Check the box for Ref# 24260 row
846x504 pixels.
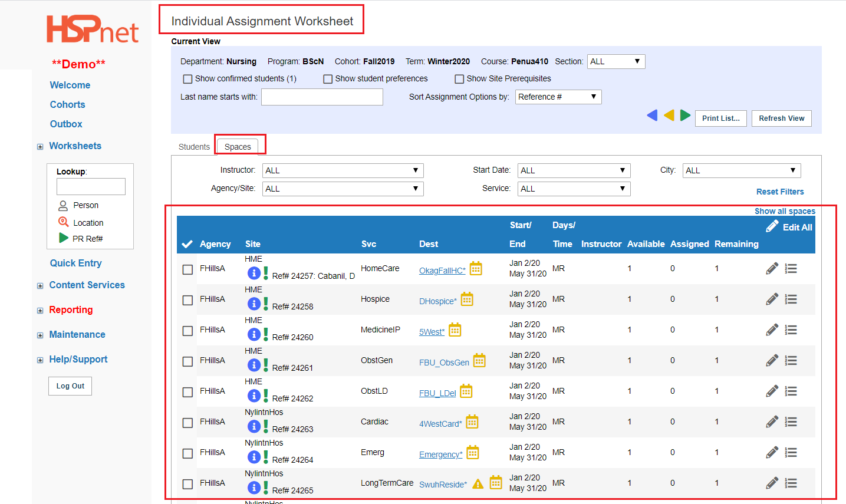tap(187, 331)
